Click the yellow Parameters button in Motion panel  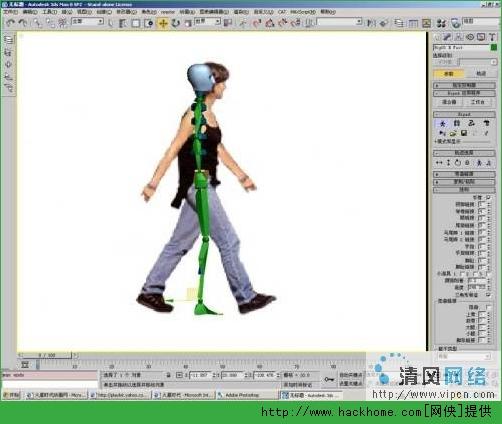pyautogui.click(x=449, y=74)
